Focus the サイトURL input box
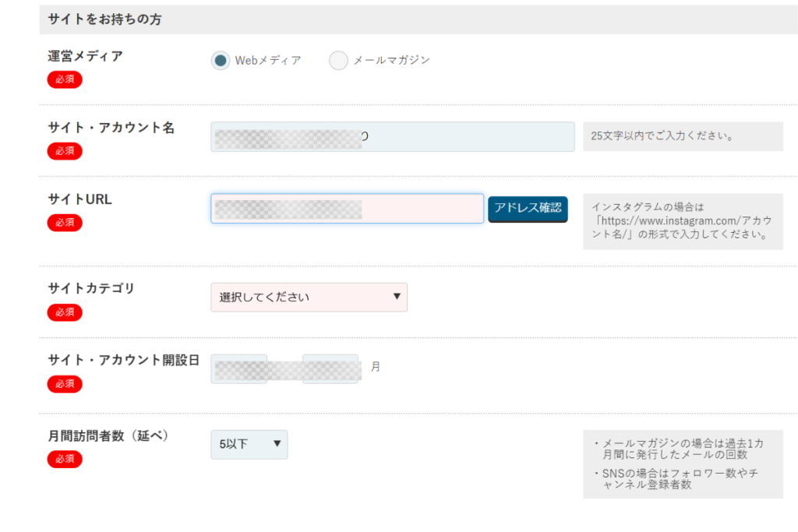798x532 pixels. click(x=347, y=209)
